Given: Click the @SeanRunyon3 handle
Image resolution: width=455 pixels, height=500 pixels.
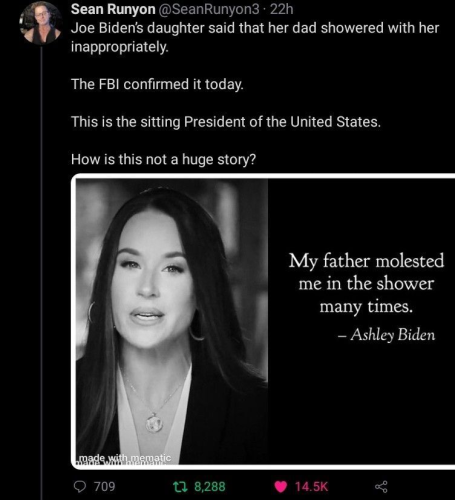Looking at the screenshot, I should 209,9.
